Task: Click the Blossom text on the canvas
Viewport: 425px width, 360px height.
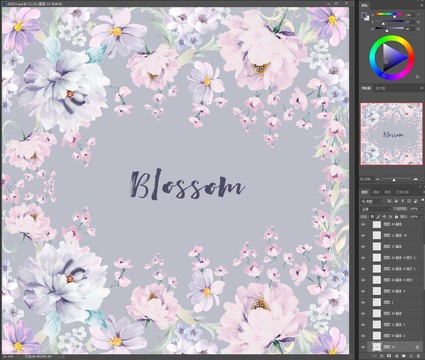Action: [187, 185]
